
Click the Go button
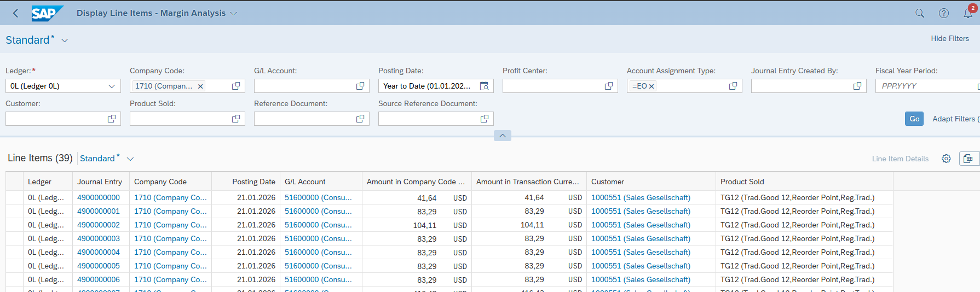pyautogui.click(x=914, y=119)
